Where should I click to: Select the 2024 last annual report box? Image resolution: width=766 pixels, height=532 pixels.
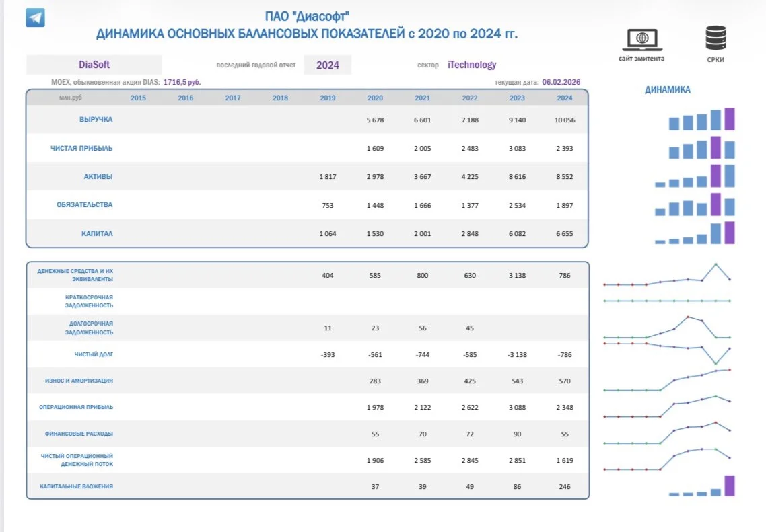tap(327, 65)
